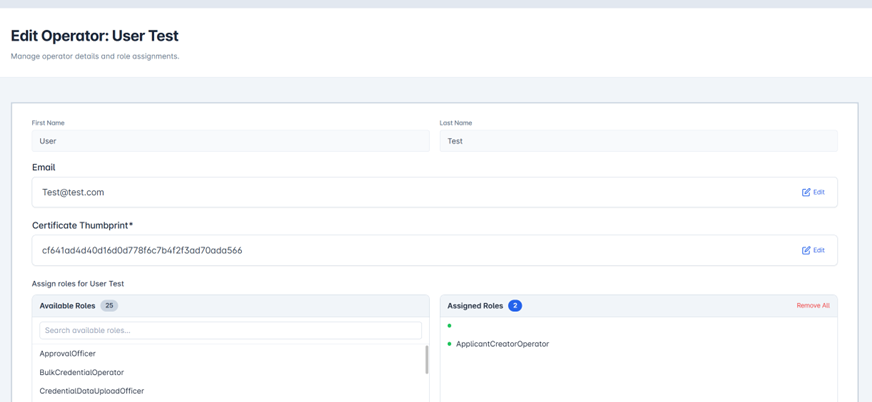Screen dimensions: 872x402
Task: Click the Certificate Thumbprint field label
Action: pyautogui.click(x=82, y=225)
